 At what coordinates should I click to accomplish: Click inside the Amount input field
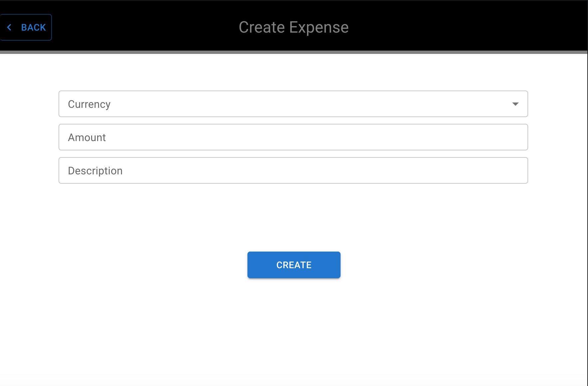point(293,137)
